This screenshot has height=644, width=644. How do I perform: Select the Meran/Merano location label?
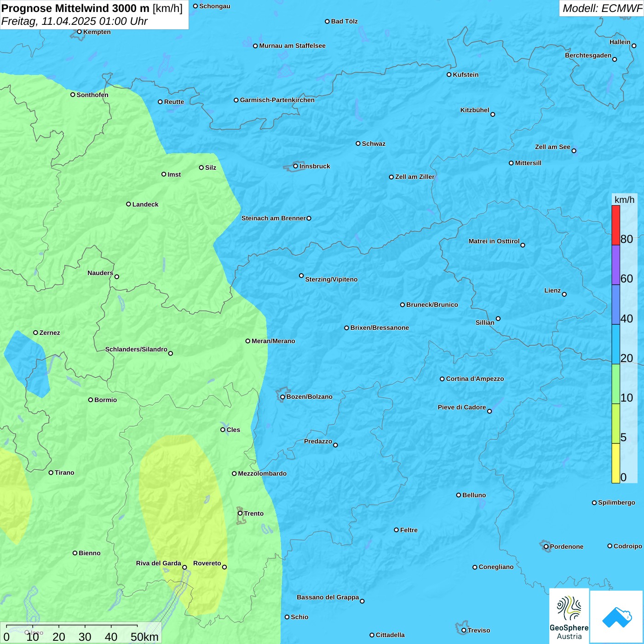pyautogui.click(x=273, y=341)
